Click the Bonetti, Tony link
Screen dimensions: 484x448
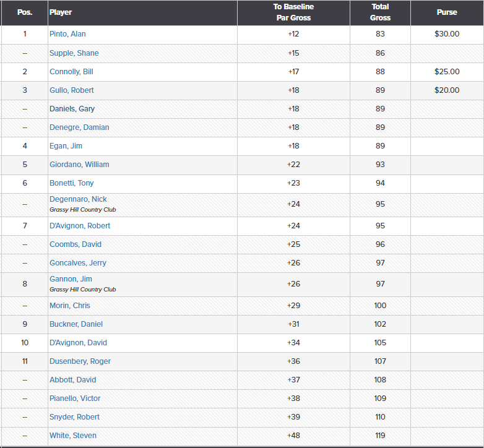coord(72,183)
